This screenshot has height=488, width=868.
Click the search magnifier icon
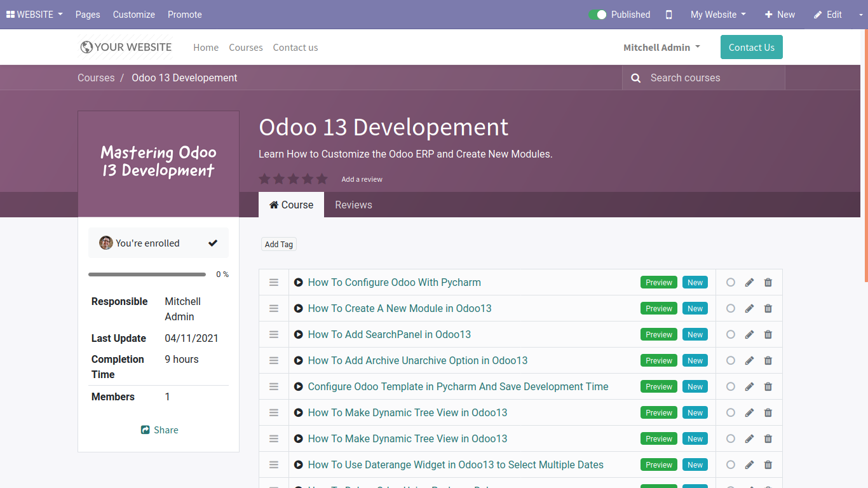point(635,78)
